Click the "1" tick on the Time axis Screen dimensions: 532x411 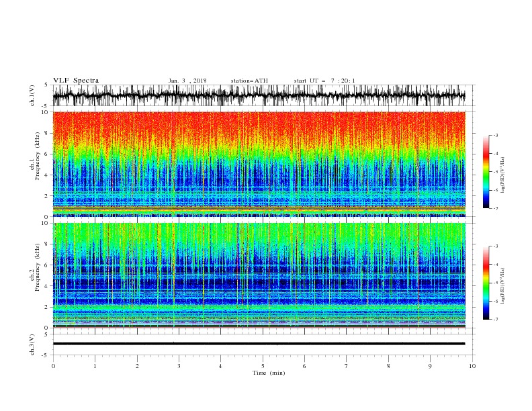95,366
